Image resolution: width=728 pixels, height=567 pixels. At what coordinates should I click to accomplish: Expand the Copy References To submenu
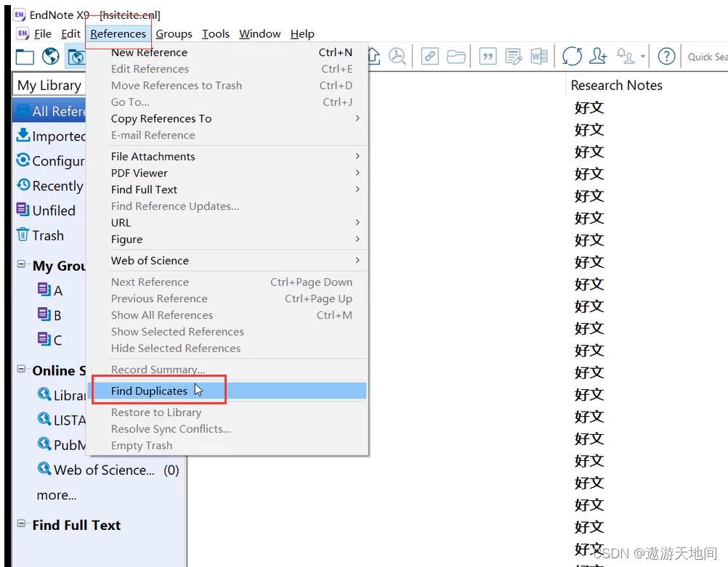click(x=357, y=118)
